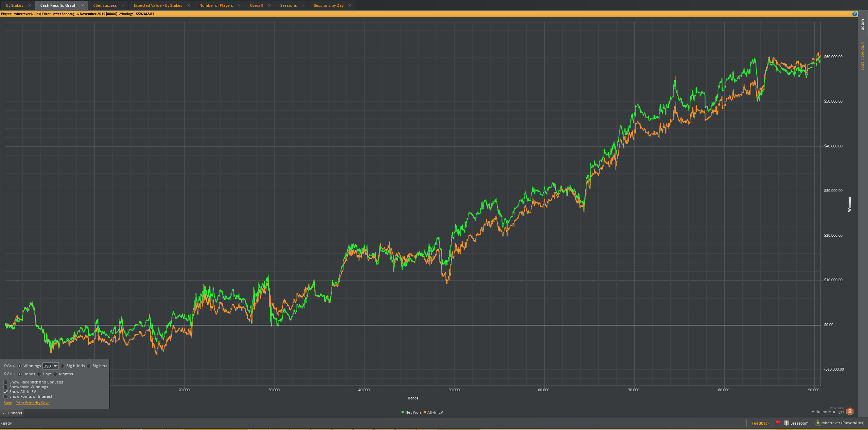The width and height of the screenshot is (868, 430).
Task: Close the Sessions tab
Action: click(x=303, y=5)
